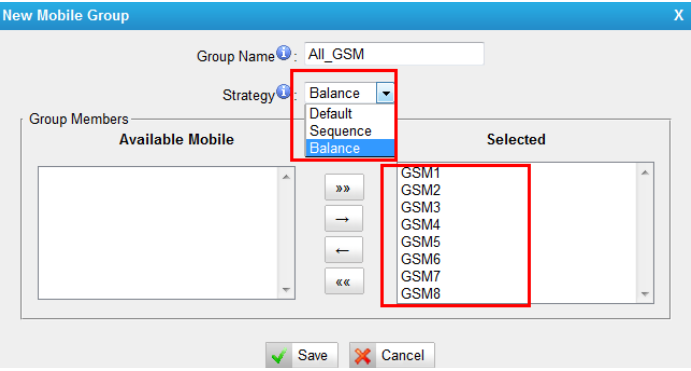
Task: Select GSM4 in Selected list
Action: pos(420,224)
